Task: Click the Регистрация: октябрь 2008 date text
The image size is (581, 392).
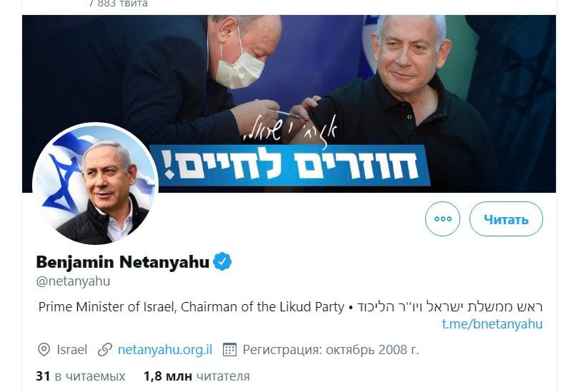Action: 330,349
